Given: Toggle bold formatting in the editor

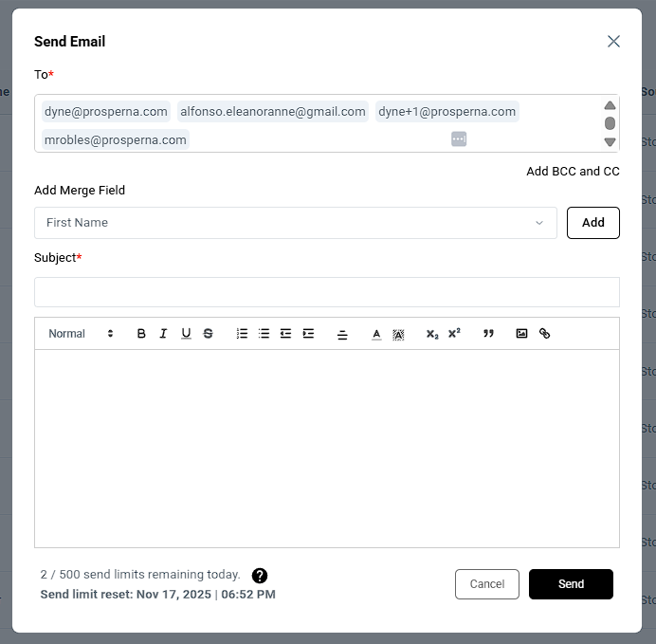Looking at the screenshot, I should (x=141, y=334).
